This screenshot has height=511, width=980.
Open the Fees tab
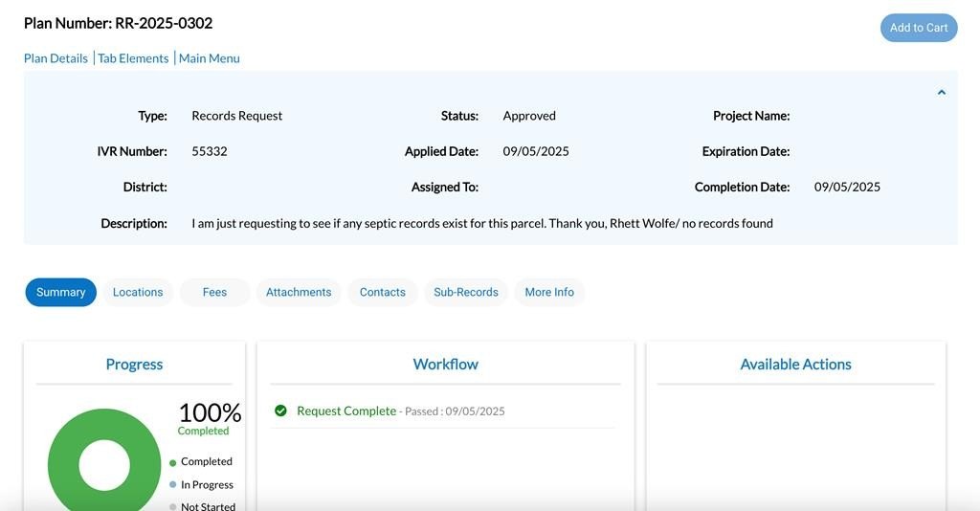click(214, 292)
